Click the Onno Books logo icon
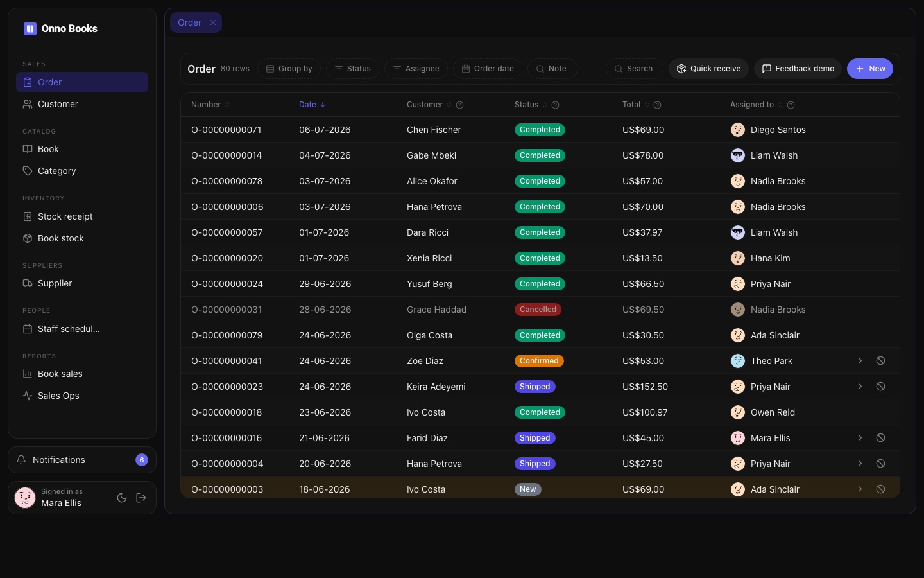924x578 pixels. (30, 29)
